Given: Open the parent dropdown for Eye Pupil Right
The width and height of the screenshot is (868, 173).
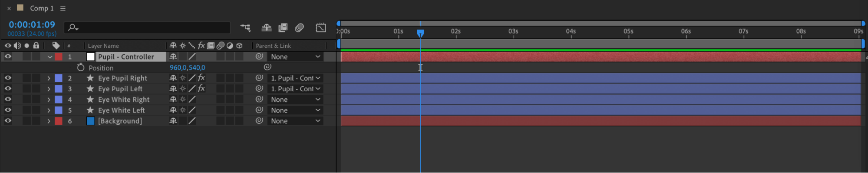Looking at the screenshot, I should (296, 78).
